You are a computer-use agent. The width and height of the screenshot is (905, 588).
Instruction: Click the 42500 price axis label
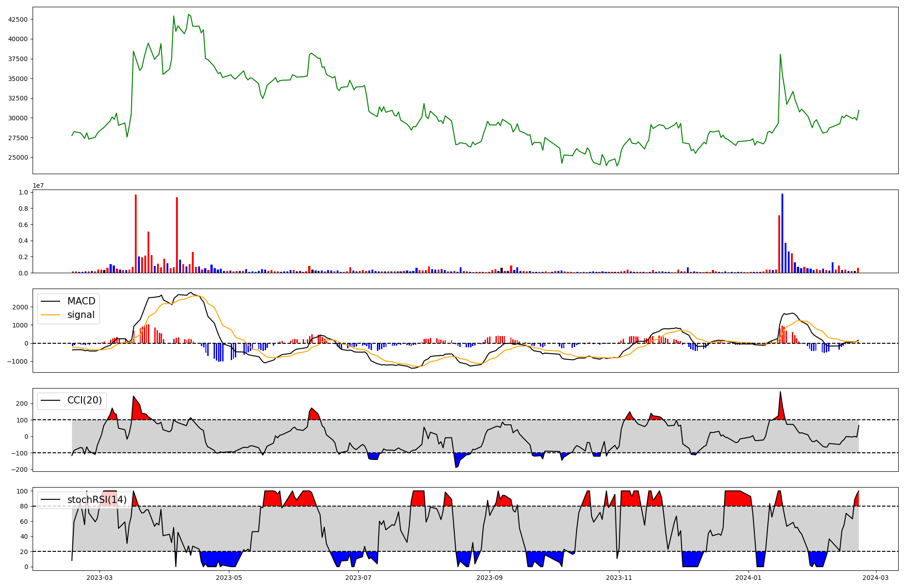click(18, 19)
